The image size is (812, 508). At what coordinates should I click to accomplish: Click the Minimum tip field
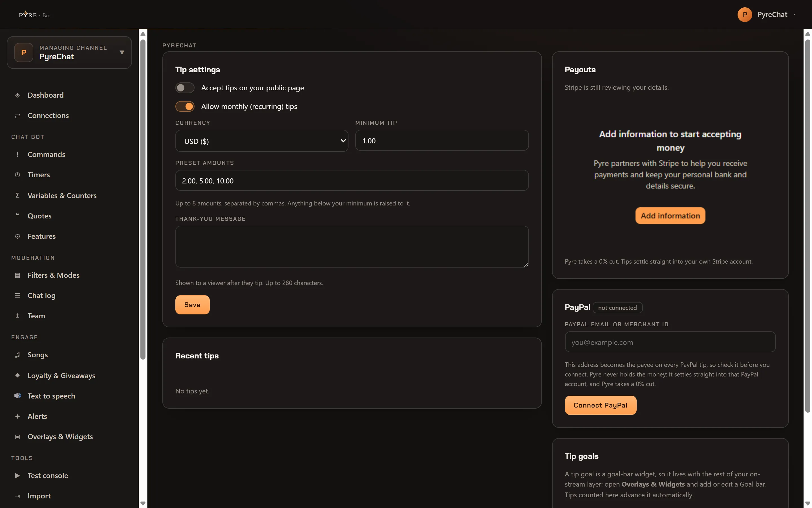pos(442,141)
